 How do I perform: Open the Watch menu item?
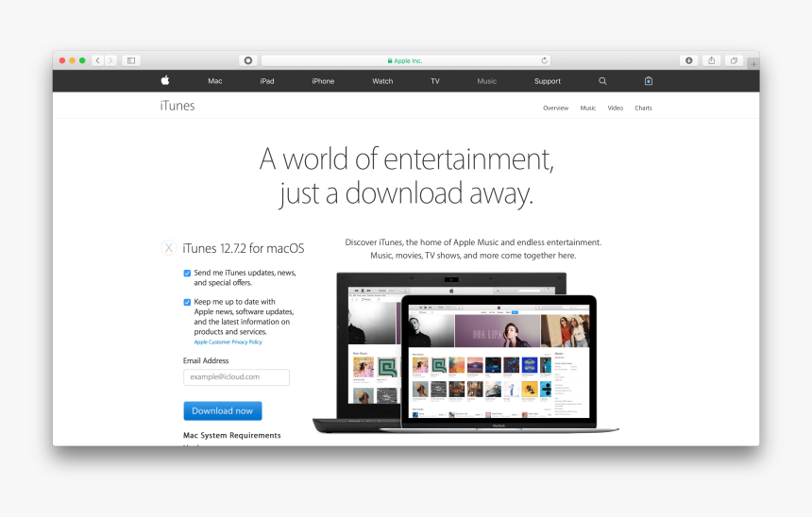coord(382,81)
